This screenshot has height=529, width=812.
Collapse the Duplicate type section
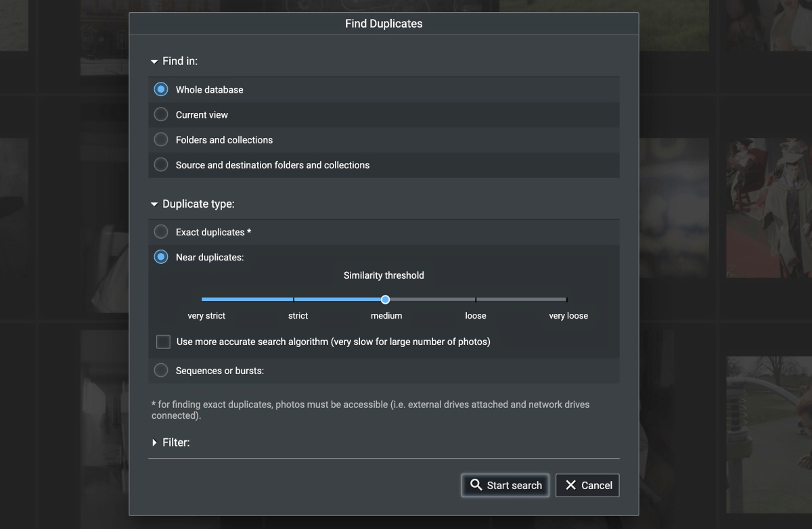(x=154, y=204)
